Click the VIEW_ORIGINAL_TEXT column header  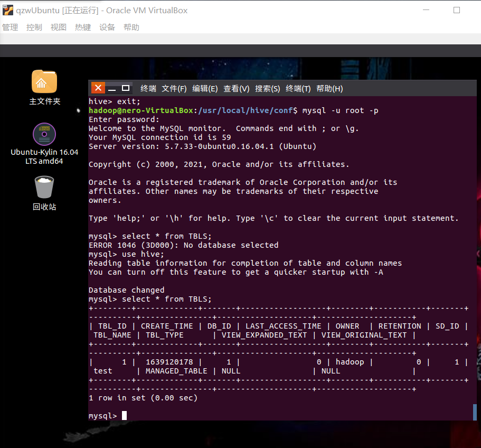[x=364, y=335]
